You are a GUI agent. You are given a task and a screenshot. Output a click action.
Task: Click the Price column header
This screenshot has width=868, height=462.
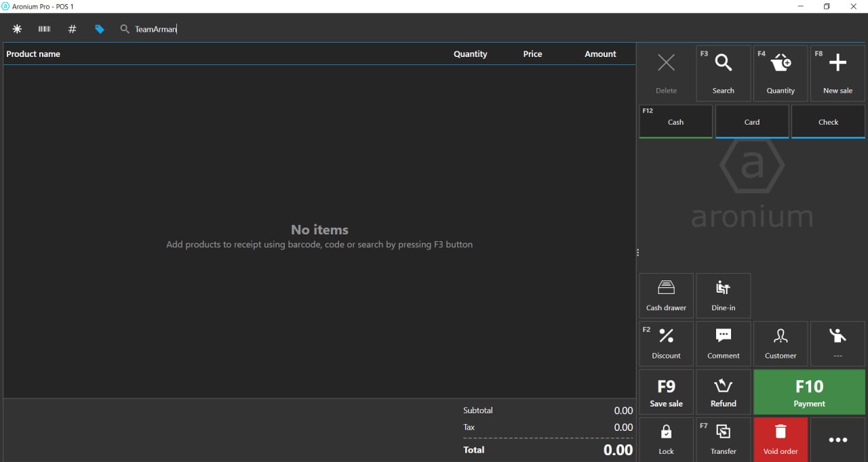point(532,54)
